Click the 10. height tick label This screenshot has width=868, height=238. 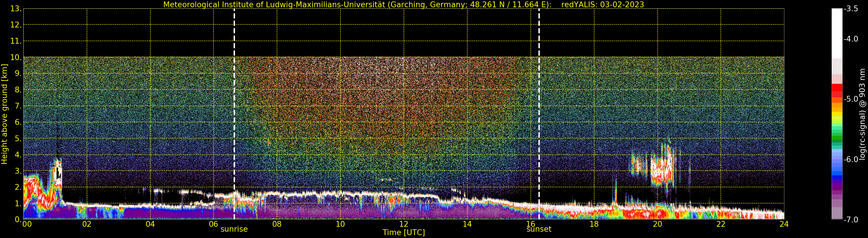(x=16, y=57)
